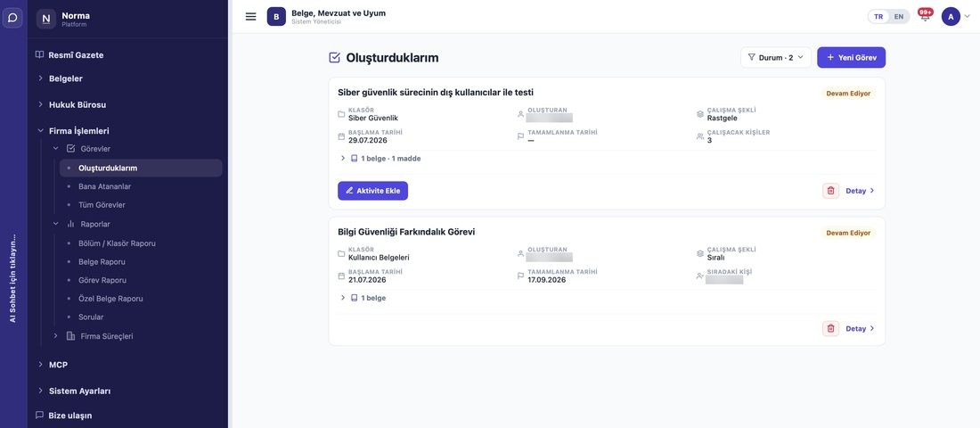Click the Görevler checkbox icon in sidebar

(70, 148)
